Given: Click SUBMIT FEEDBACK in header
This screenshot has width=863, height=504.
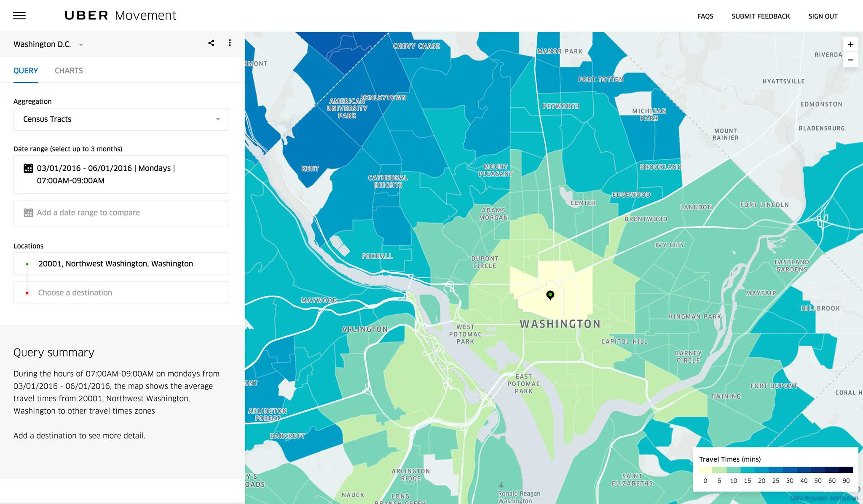Looking at the screenshot, I should 761,16.
